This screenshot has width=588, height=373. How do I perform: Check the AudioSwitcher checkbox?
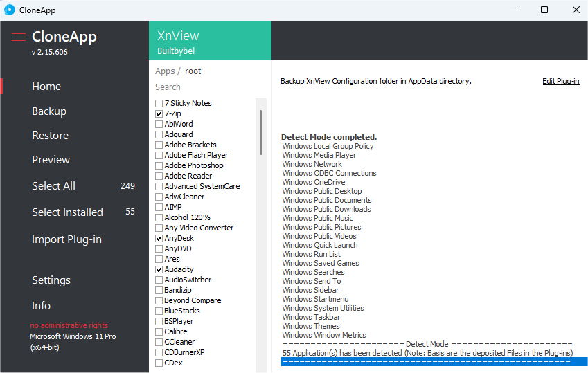159,280
